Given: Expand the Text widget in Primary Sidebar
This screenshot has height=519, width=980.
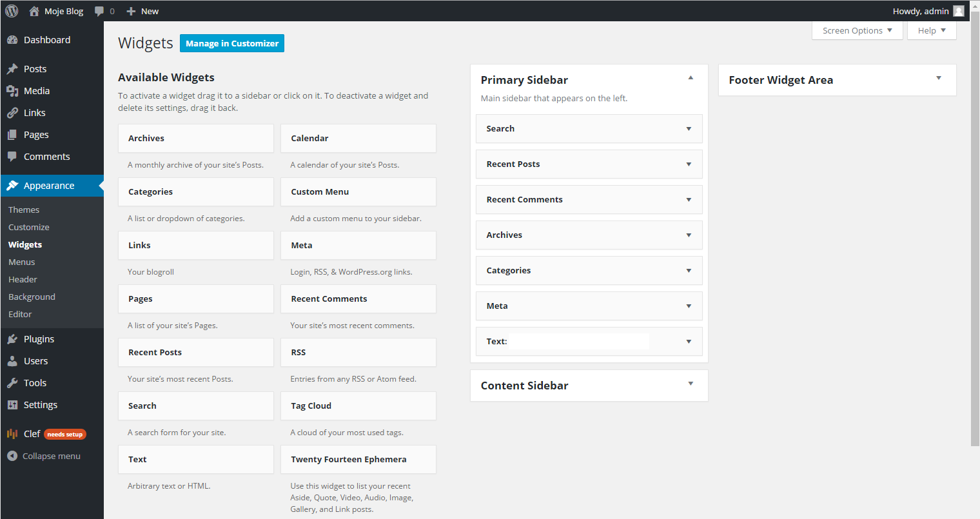Looking at the screenshot, I should [689, 342].
